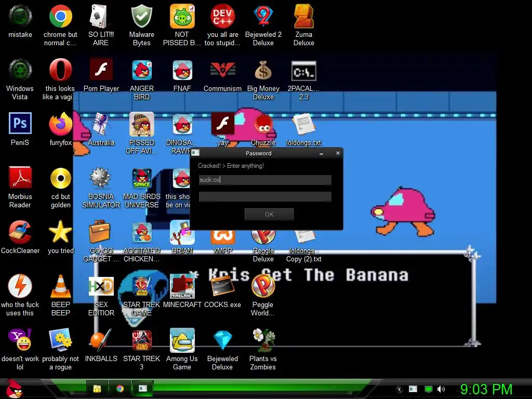The height and width of the screenshot is (399, 532).
Task: Open the Porn Player flash icon
Action: (x=101, y=70)
